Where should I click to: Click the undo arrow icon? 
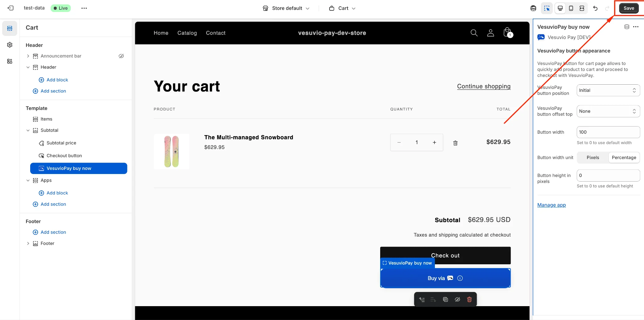pos(595,8)
